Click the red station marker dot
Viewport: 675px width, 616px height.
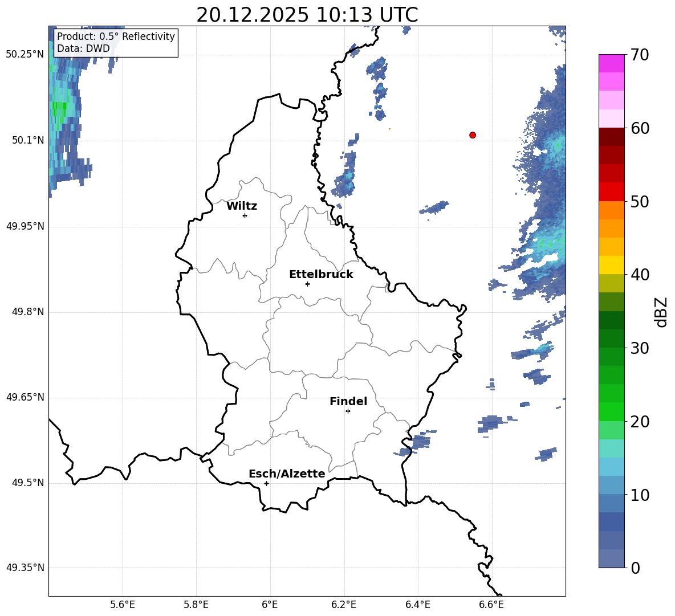(473, 135)
